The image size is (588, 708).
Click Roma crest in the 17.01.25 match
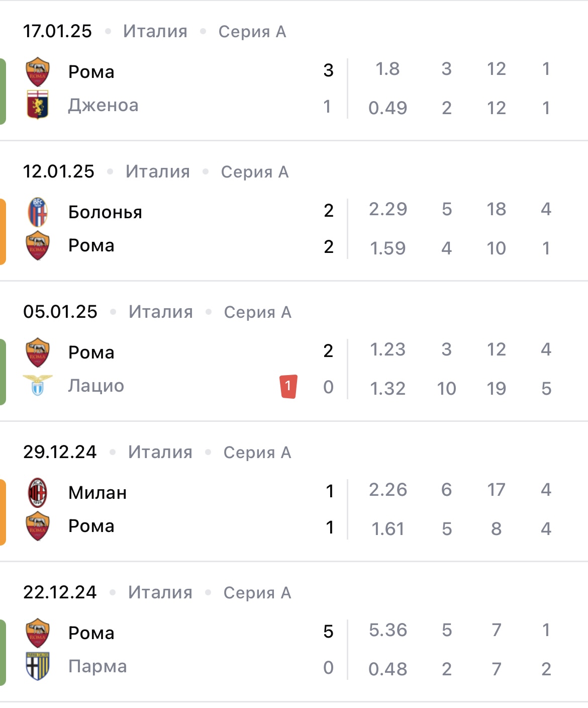38,72
